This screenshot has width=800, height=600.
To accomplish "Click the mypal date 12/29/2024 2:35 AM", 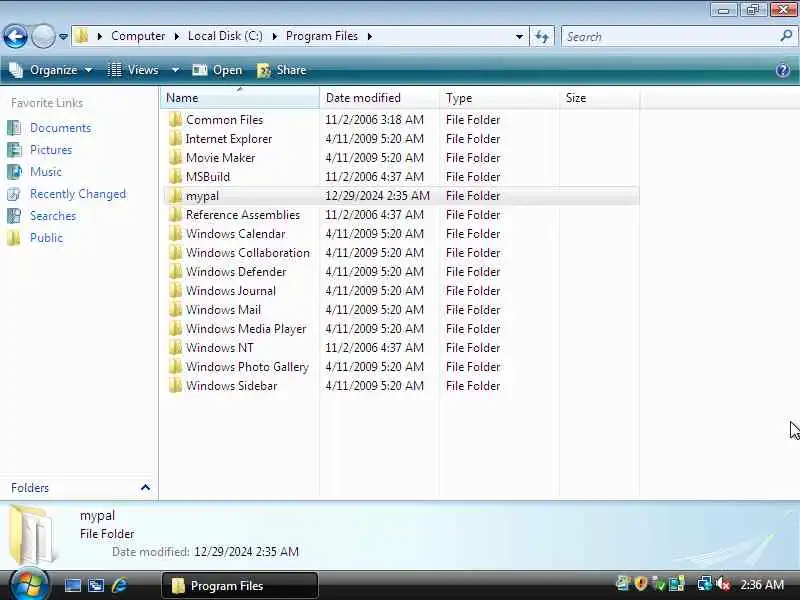I will pyautogui.click(x=378, y=196).
